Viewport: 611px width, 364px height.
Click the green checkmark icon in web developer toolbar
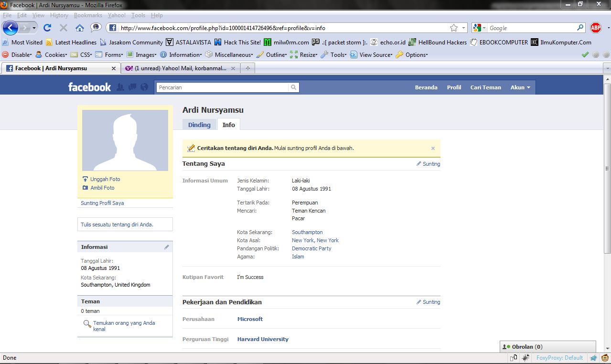pos(585,54)
